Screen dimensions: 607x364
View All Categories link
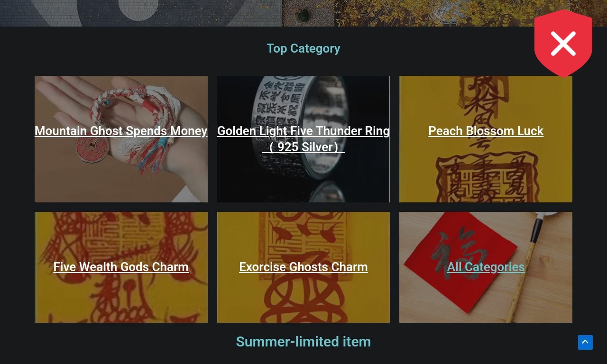[486, 267]
